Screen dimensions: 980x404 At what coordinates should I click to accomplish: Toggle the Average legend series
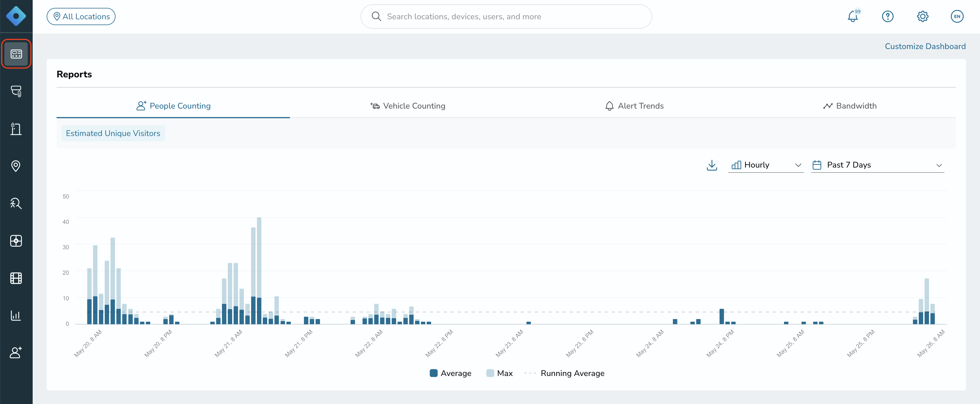point(450,373)
